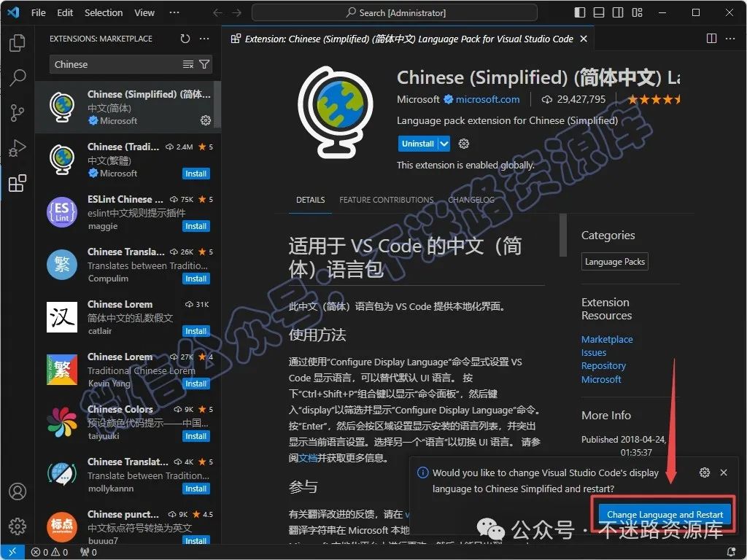Click extensions list scrollbar
747x560 pixels.
217,105
